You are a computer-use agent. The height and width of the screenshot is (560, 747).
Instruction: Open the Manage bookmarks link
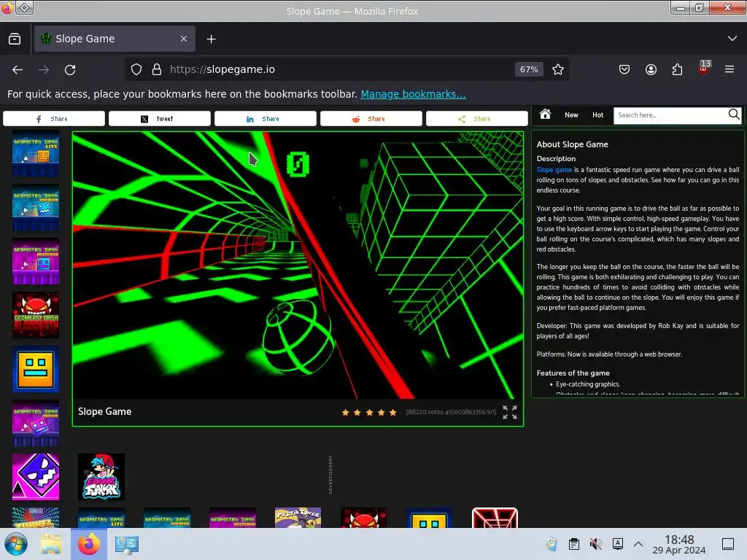coord(413,94)
